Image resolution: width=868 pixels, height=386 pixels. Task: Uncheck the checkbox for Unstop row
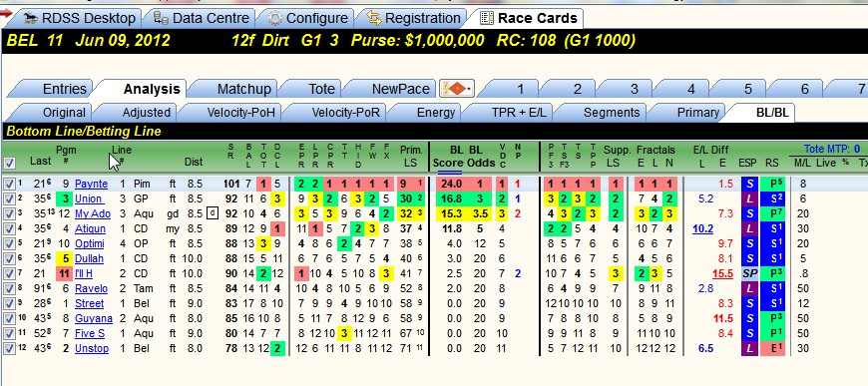click(9, 349)
